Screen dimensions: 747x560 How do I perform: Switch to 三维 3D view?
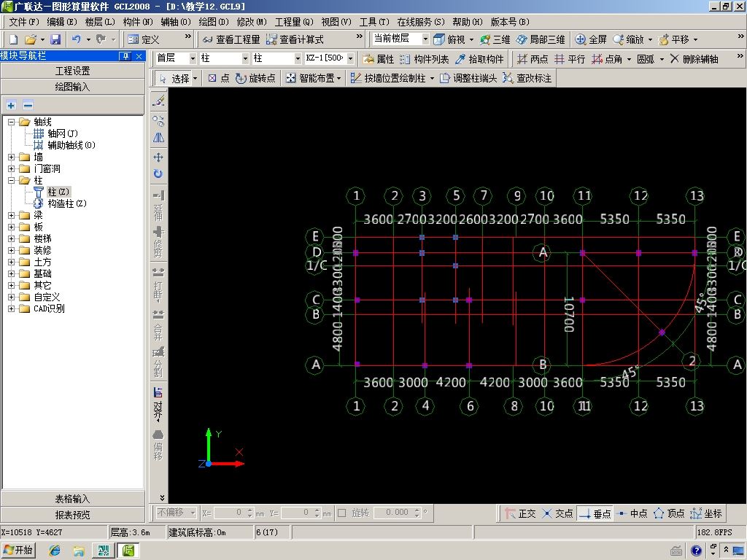pos(495,39)
